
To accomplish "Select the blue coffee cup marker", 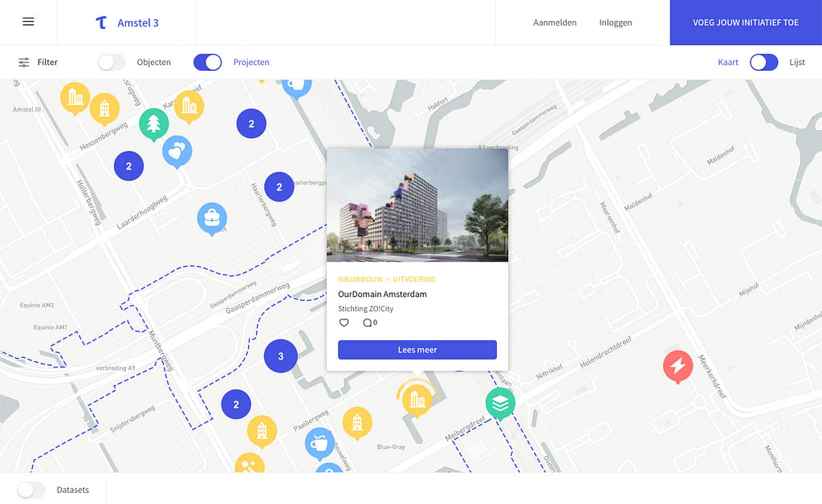I will coord(319,442).
